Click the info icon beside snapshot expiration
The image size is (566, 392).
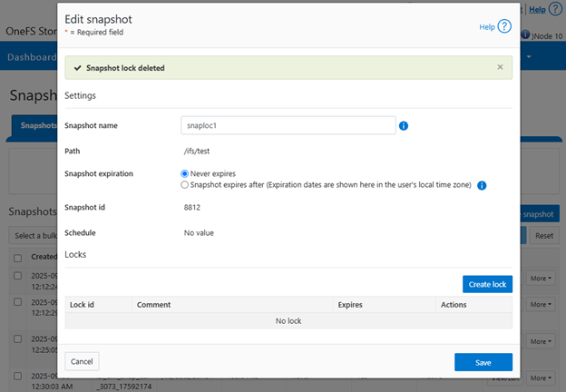[x=483, y=185]
